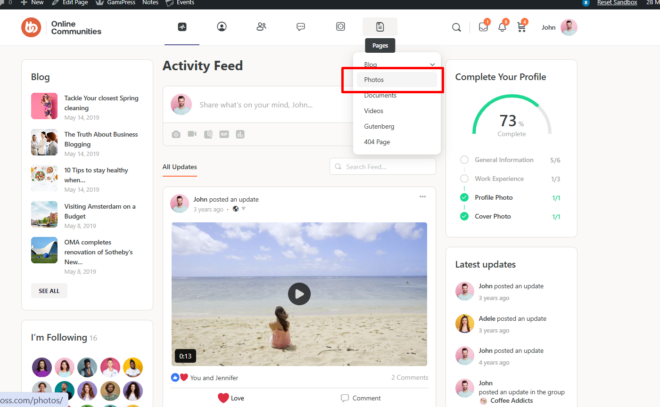
Task: Open the notifications bell icon
Action: click(502, 28)
